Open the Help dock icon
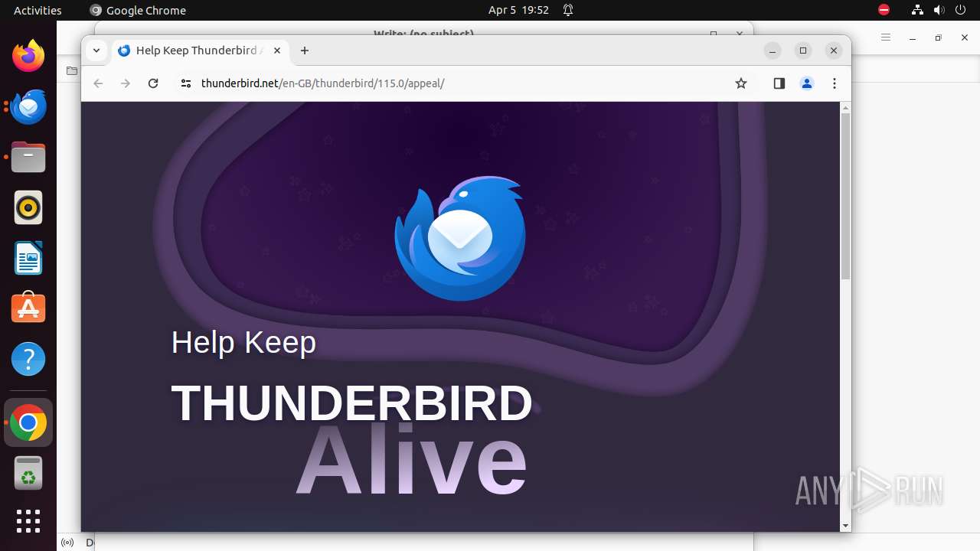The image size is (980, 551). click(28, 359)
